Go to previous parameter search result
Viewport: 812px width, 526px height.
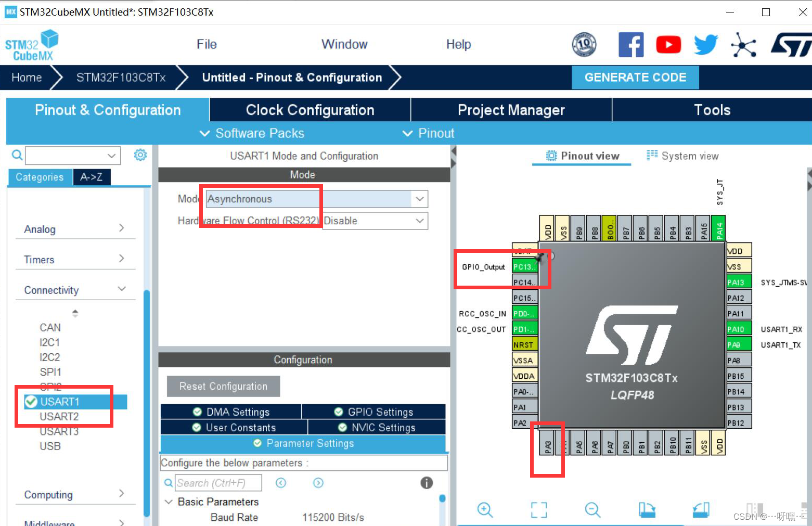pyautogui.click(x=281, y=483)
